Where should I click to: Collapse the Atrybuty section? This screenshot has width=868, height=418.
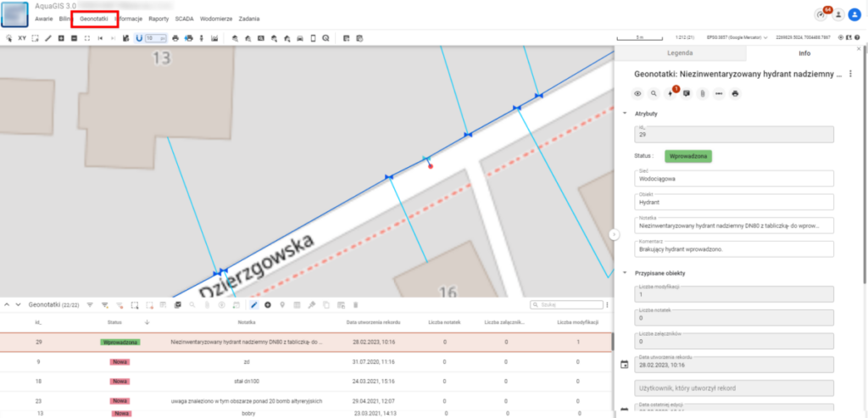pyautogui.click(x=625, y=113)
